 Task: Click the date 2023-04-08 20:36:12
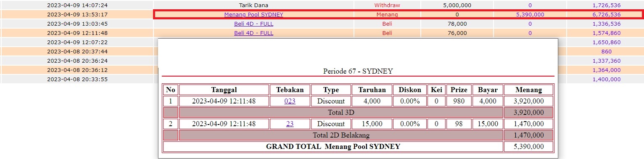click(77, 70)
